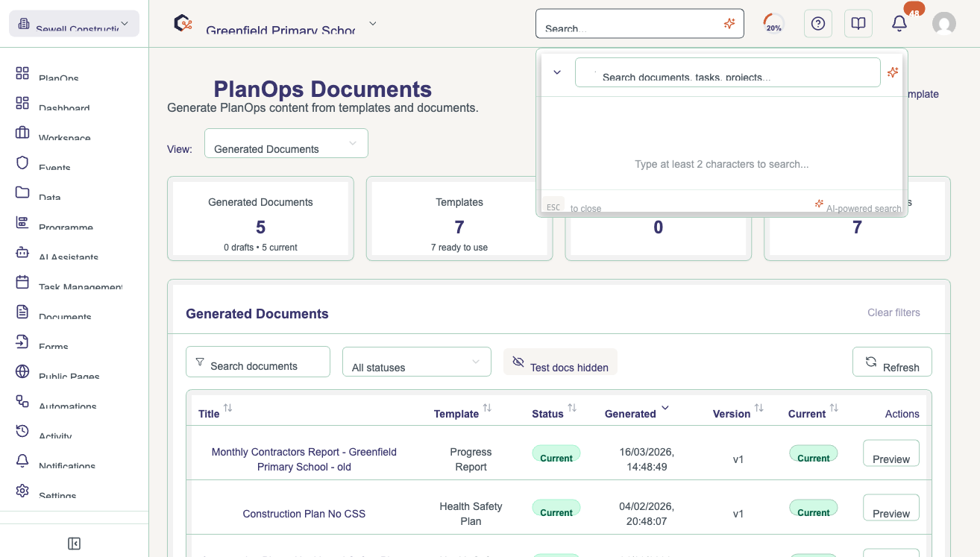
Task: Click the Generated Documents stat card
Action: click(260, 218)
